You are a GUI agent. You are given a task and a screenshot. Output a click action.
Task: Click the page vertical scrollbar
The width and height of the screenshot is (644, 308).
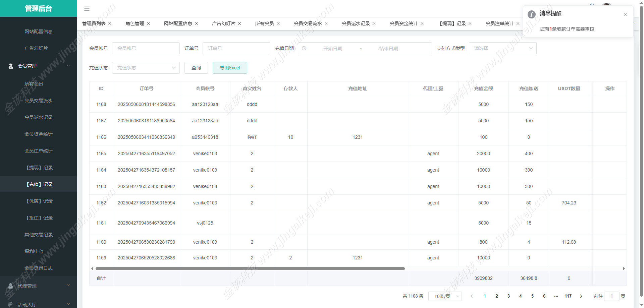[x=641, y=151]
